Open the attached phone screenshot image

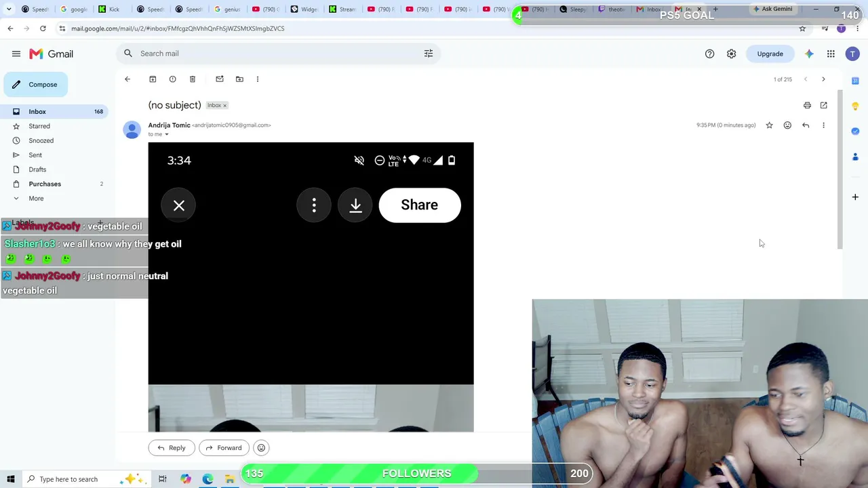pos(311,287)
